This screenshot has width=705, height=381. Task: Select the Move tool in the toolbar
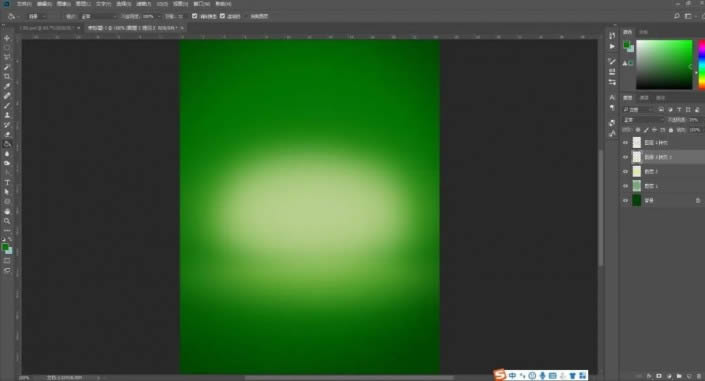7,38
